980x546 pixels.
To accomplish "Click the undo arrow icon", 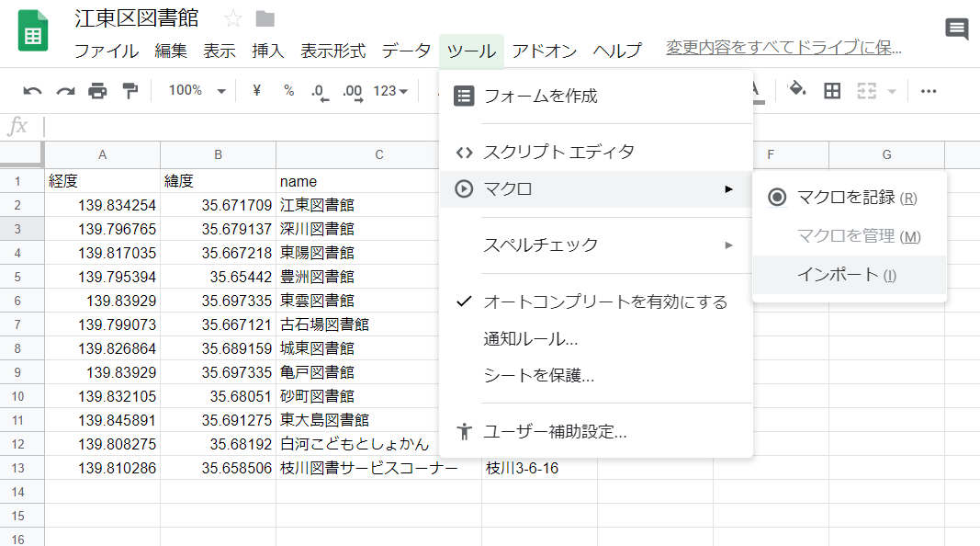I will coord(32,91).
